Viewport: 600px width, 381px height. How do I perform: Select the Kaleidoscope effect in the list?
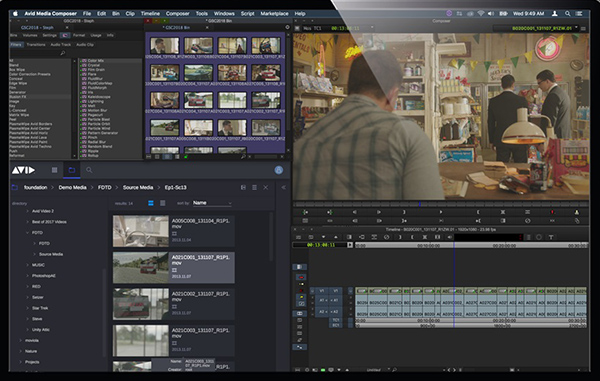tap(99, 97)
